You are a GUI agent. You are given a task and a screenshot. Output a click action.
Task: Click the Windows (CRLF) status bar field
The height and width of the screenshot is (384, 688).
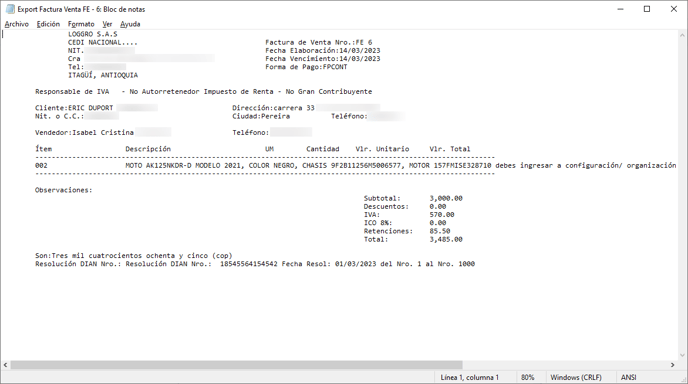point(576,377)
